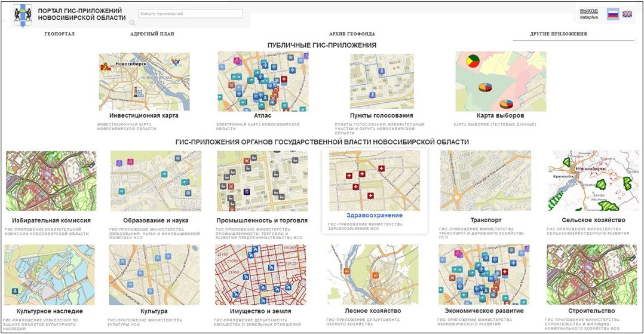Select the ДРУГИЕ ПРИЛОЖЕНИЯ tab
The image size is (644, 334).
pos(559,34)
